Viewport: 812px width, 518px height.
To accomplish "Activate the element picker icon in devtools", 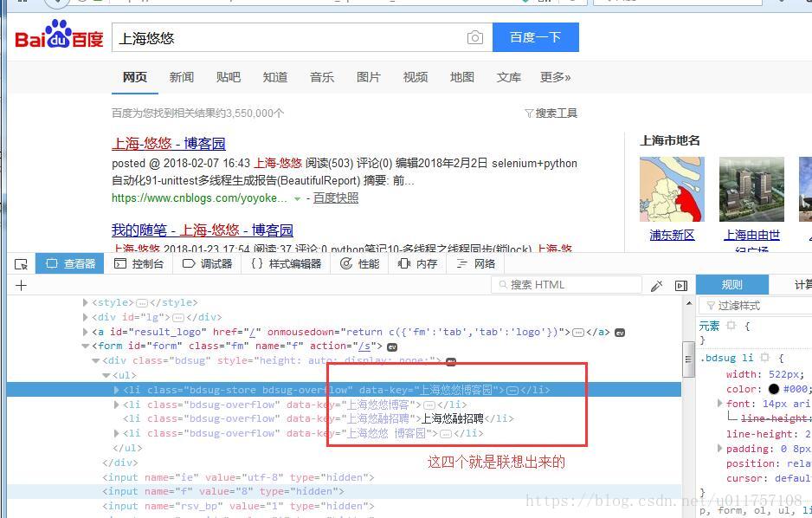I will (x=22, y=264).
